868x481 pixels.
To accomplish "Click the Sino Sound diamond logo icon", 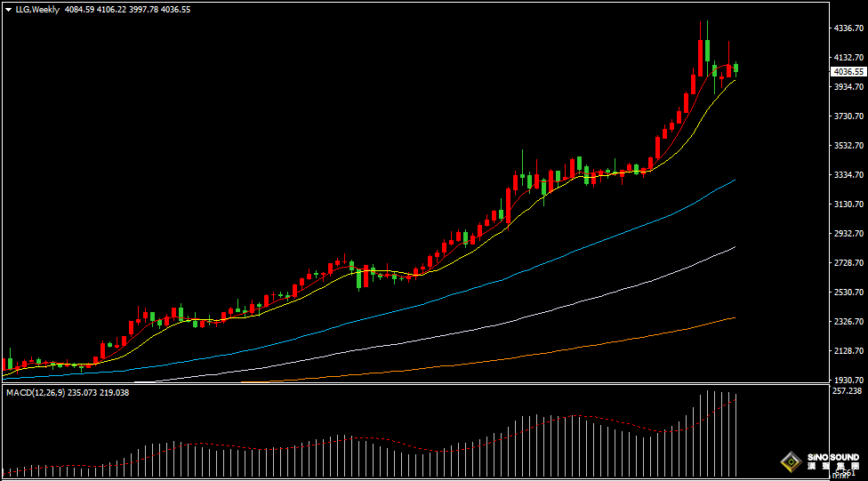I will pyautogui.click(x=789, y=461).
